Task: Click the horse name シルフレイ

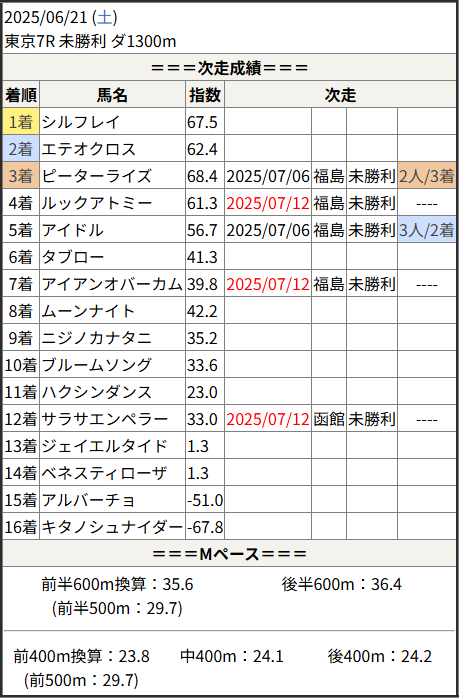Action: (81, 122)
